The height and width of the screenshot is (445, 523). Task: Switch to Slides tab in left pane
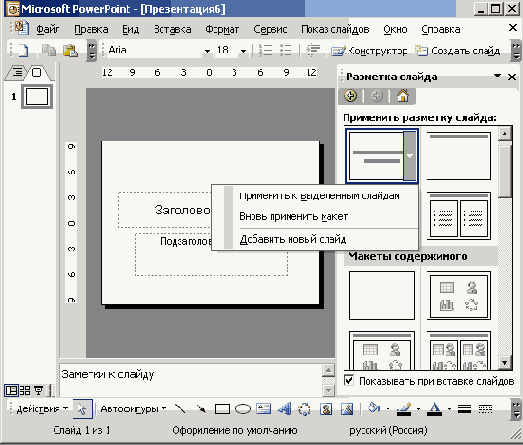coord(37,72)
